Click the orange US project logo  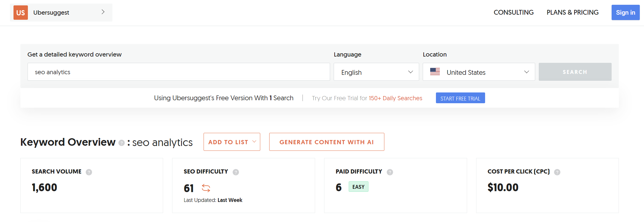(21, 13)
